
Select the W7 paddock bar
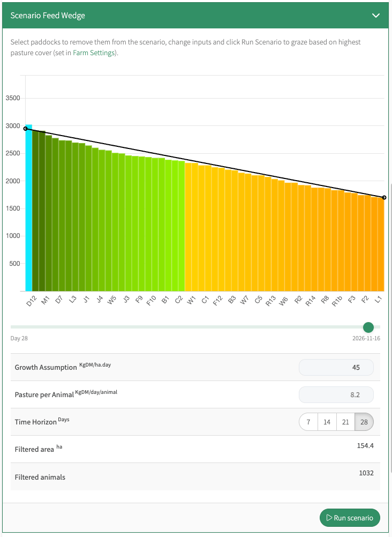tap(242, 232)
